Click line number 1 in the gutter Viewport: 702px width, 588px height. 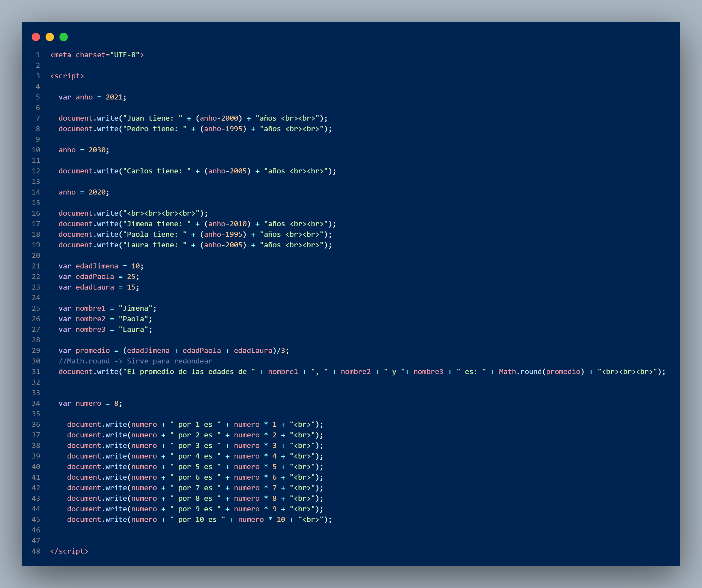(38, 55)
